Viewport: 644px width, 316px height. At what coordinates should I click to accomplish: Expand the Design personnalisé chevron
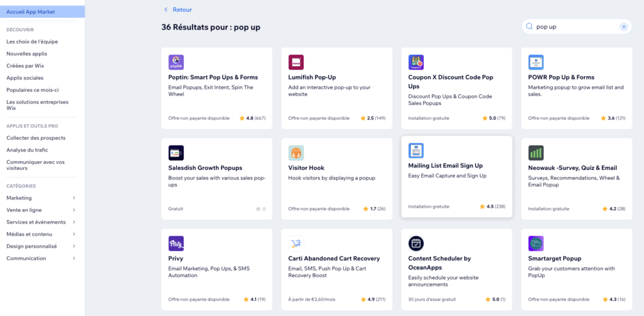click(74, 246)
